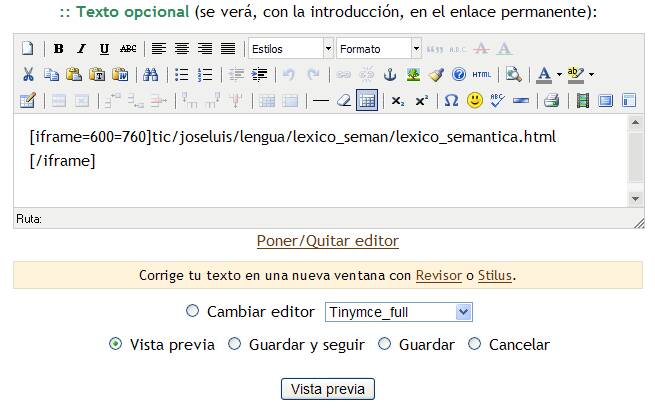Screen dimensions: 655x417
Task: Expand highlight color picker arrow
Action: (x=591, y=75)
